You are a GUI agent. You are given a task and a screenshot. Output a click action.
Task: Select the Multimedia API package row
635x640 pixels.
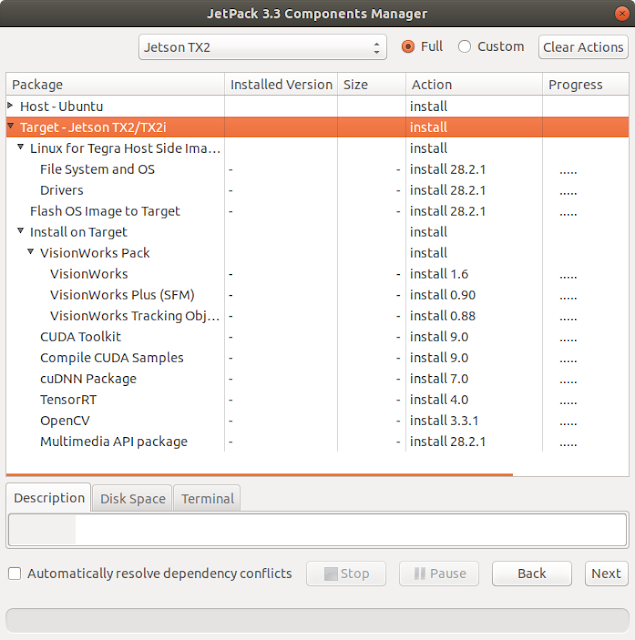pyautogui.click(x=318, y=442)
